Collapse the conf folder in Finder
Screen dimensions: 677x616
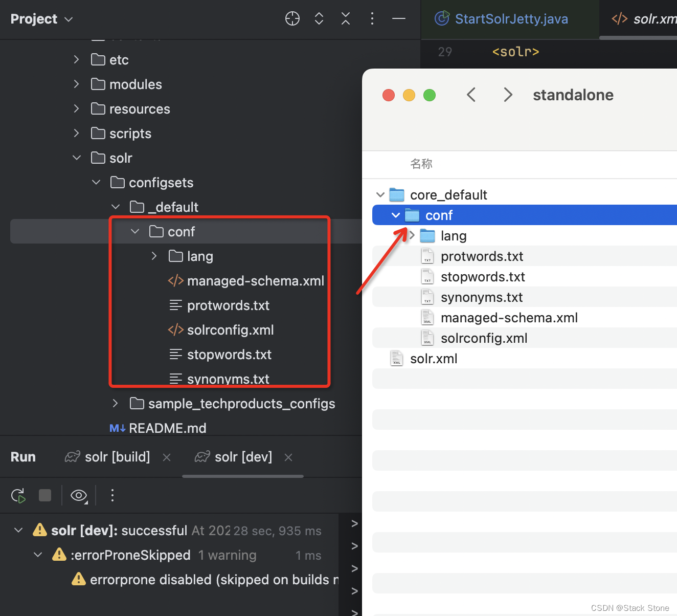click(395, 215)
